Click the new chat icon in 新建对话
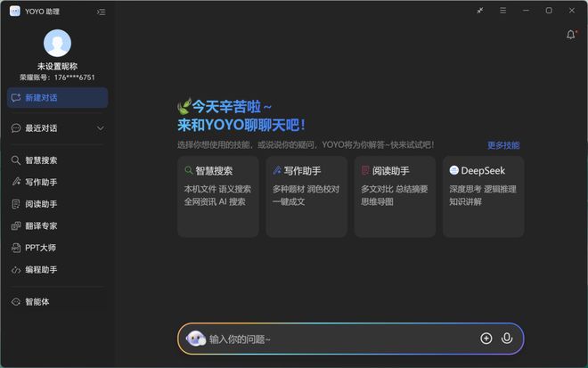588x368 pixels. tap(16, 98)
